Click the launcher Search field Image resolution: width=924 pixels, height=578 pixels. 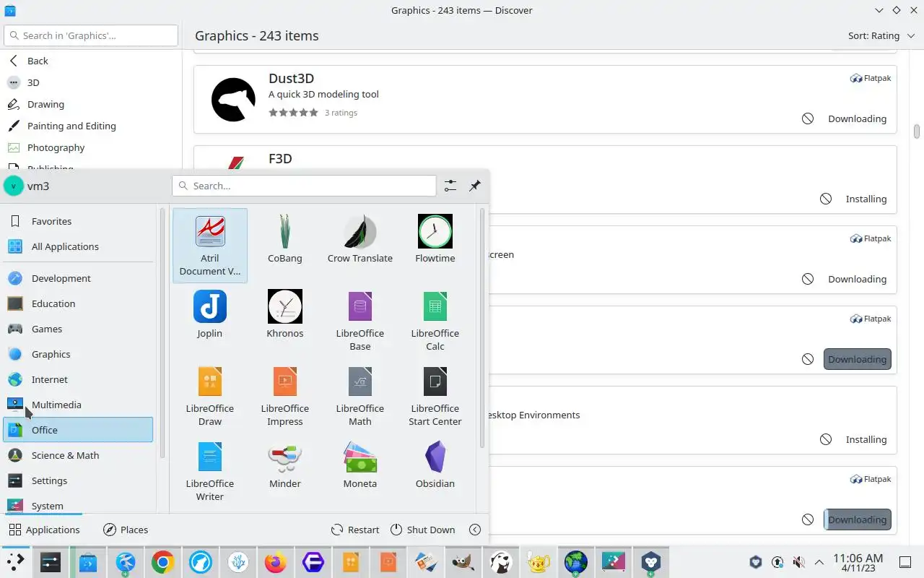[304, 186]
